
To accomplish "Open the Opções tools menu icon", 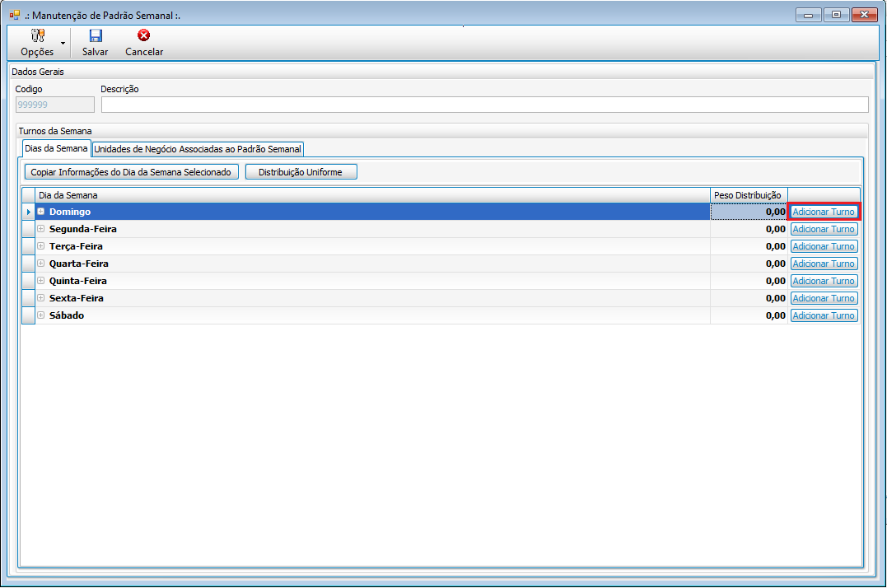I will pyautogui.click(x=37, y=35).
